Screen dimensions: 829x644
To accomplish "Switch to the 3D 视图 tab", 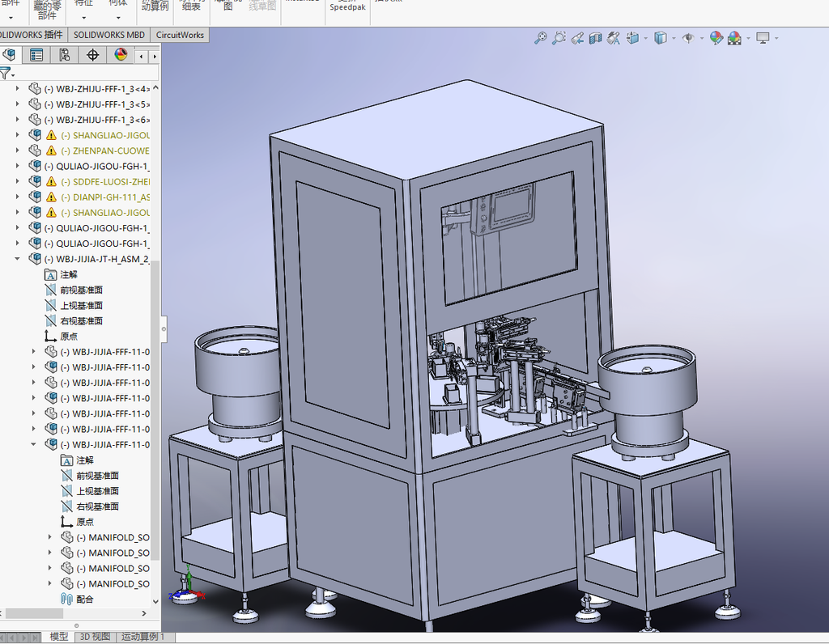I will 95,637.
